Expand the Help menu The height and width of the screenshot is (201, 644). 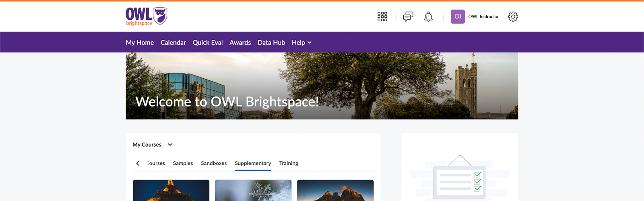pyautogui.click(x=301, y=42)
